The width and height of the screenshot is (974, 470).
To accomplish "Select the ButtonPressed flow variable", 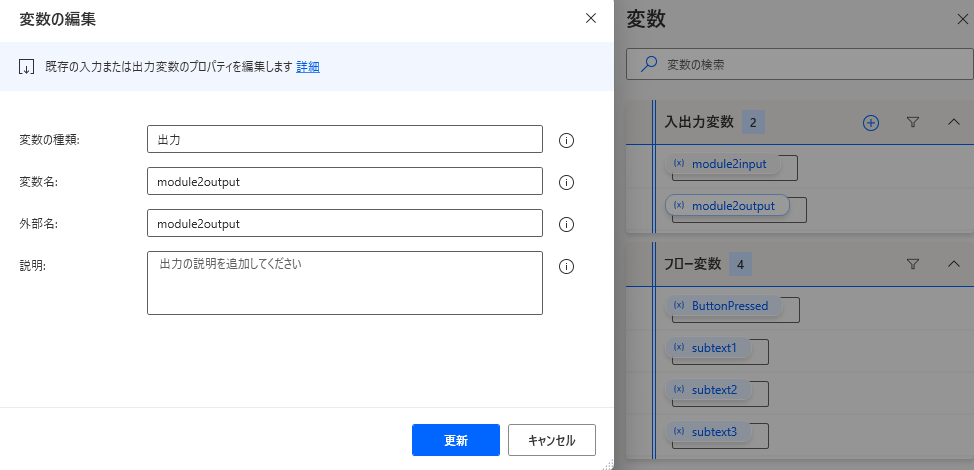I will pos(724,305).
